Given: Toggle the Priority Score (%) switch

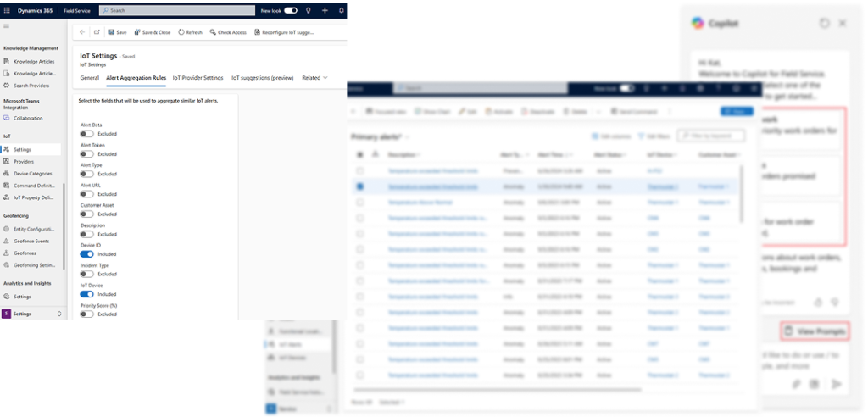Looking at the screenshot, I should tap(87, 314).
